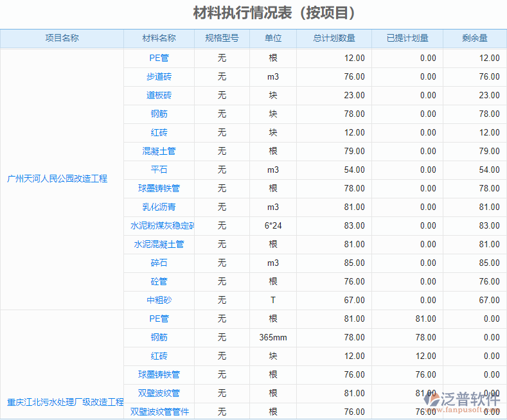The image size is (507, 420).
Task: Click the 水泥粉煤灰稳定 material link
Action: click(x=162, y=225)
